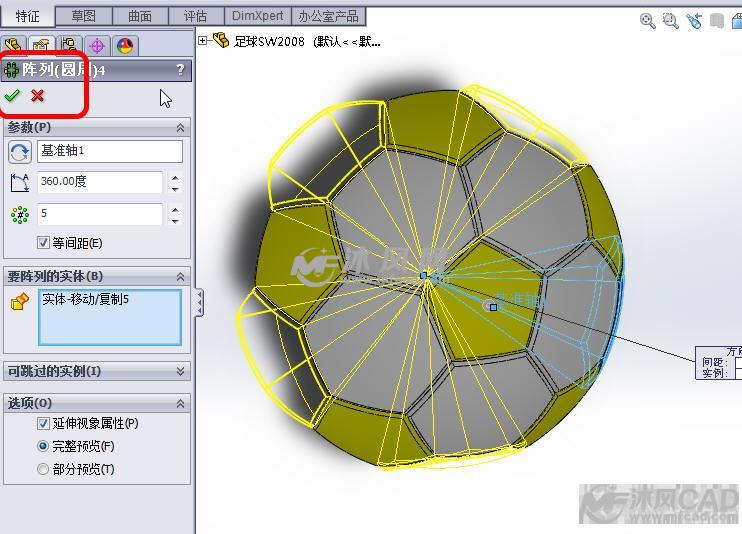Click the blue axis handle on the ball
Viewport: 742px width, 534px height.
[x=493, y=307]
